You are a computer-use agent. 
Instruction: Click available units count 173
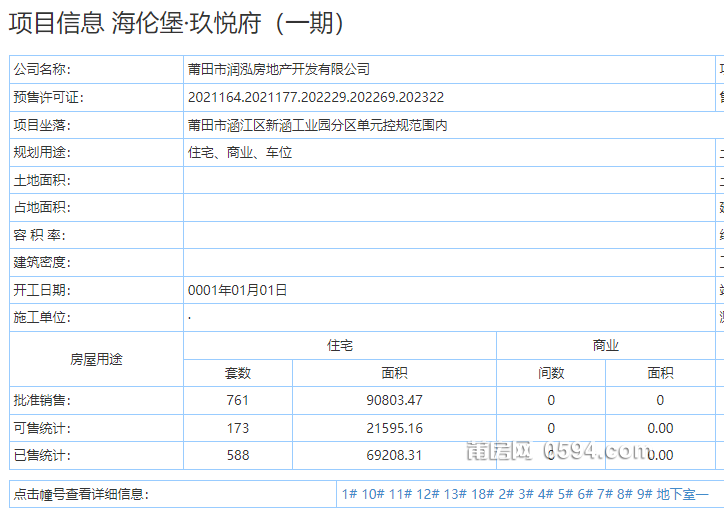238,428
